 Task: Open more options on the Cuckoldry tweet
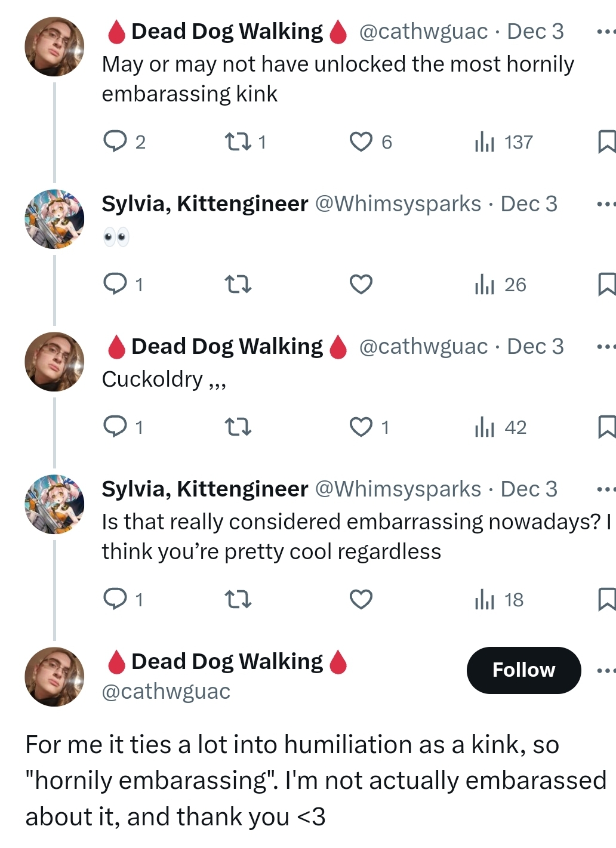(606, 347)
